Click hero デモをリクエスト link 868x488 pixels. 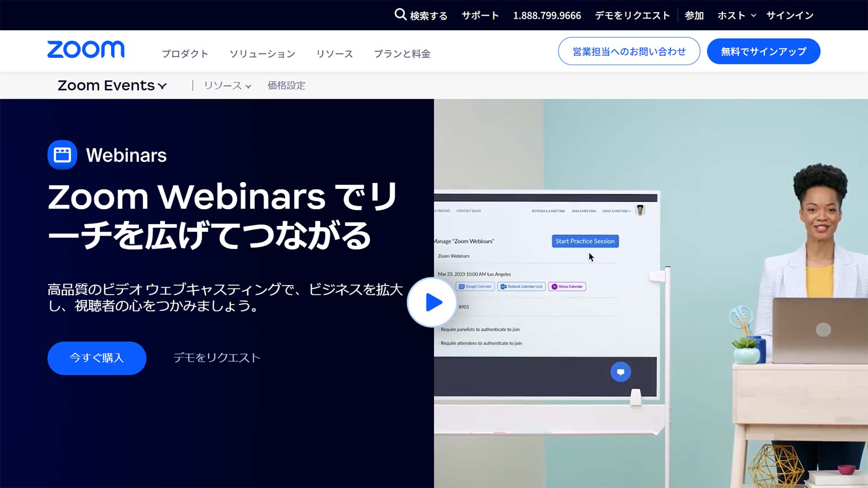point(217,357)
